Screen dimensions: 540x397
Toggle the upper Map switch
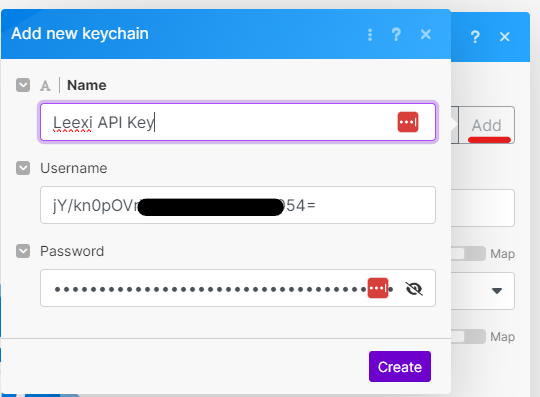468,254
